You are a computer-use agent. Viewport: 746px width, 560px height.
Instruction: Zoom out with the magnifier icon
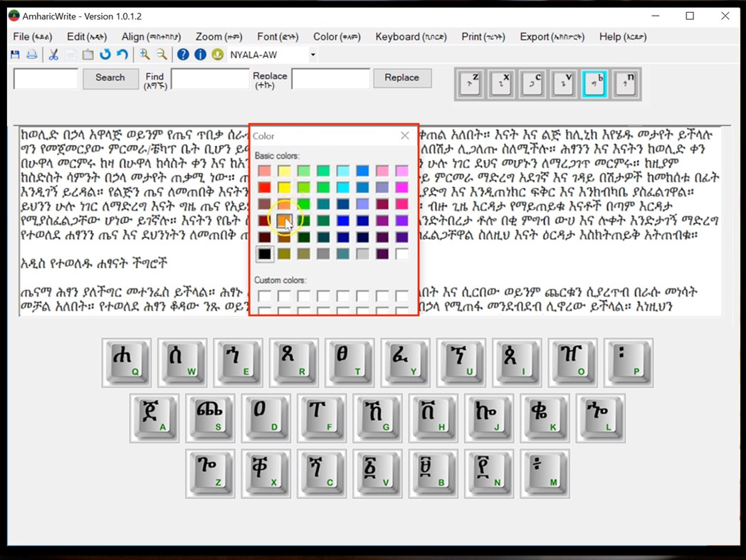[x=160, y=54]
